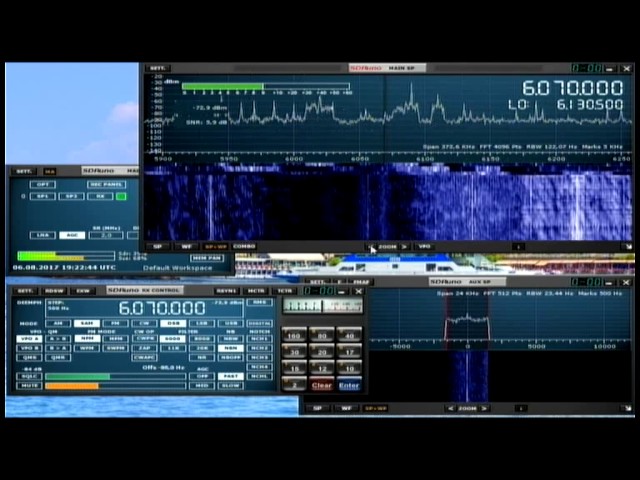The height and width of the screenshot is (480, 640).
Task: Select NBW noise blanker
Action: pos(231,339)
